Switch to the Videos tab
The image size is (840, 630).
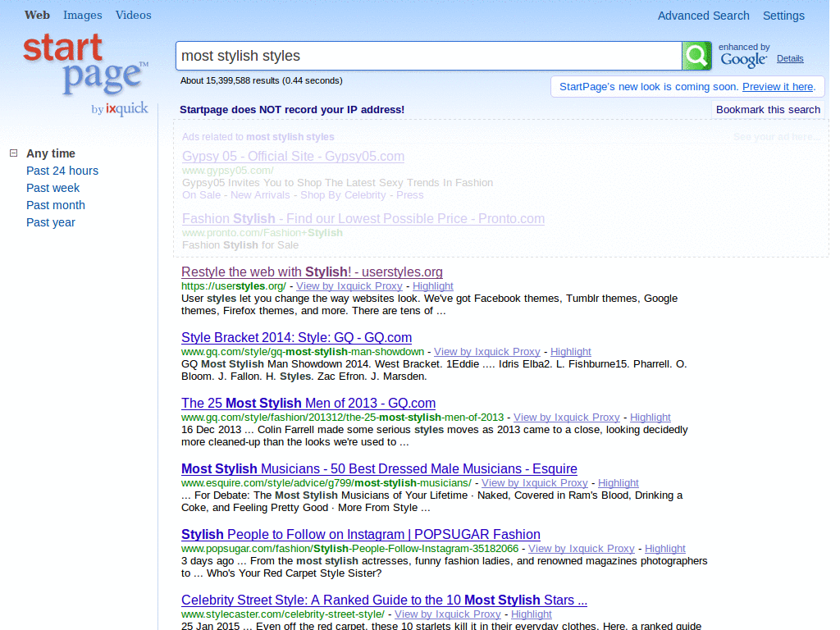pos(134,15)
